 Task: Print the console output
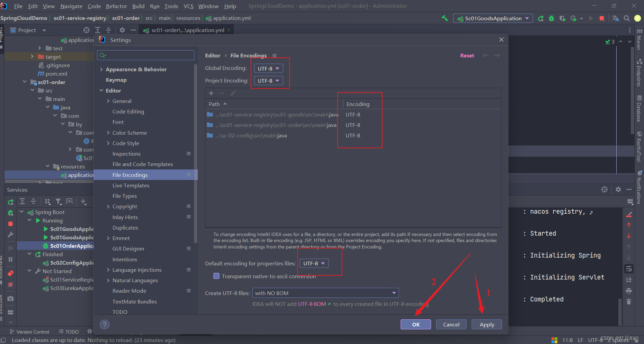(629, 291)
